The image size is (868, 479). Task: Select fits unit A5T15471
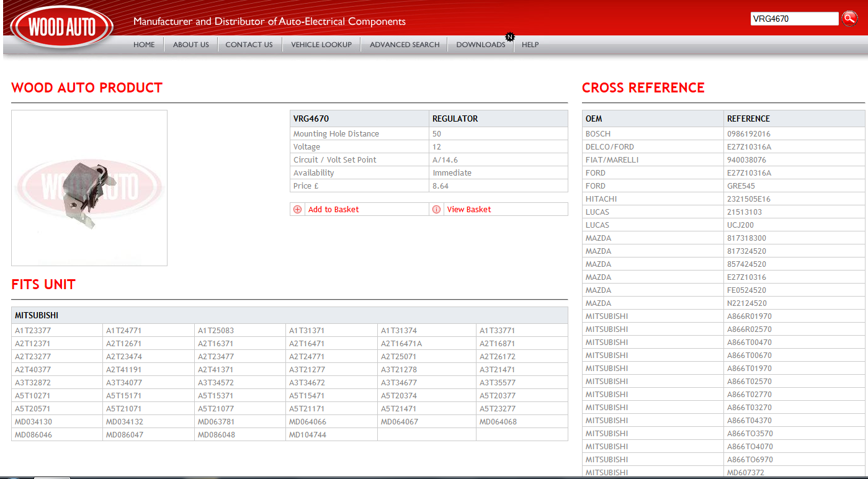(x=307, y=396)
